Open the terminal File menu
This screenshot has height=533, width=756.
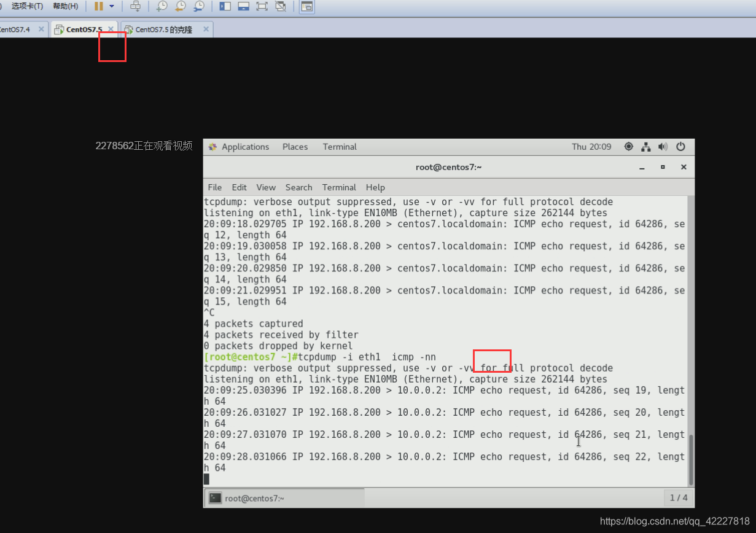(214, 187)
